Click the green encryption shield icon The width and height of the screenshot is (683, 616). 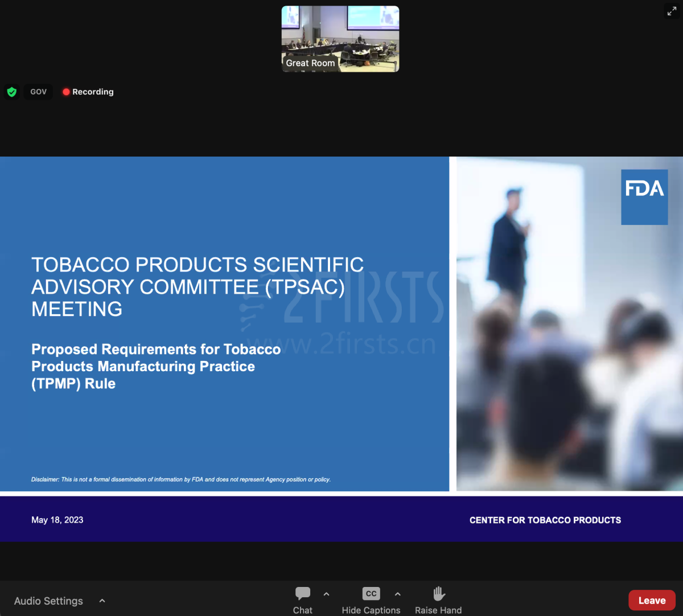coord(12,92)
